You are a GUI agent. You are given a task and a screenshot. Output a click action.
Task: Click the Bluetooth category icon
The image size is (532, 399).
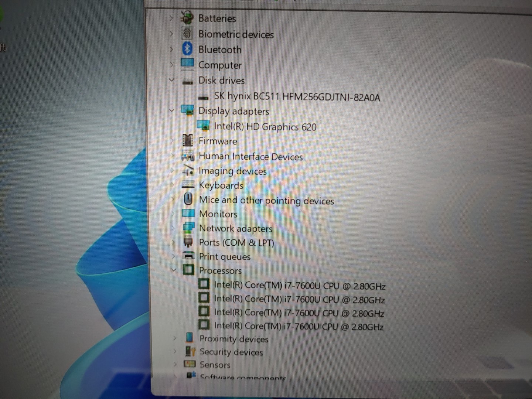pyautogui.click(x=187, y=49)
